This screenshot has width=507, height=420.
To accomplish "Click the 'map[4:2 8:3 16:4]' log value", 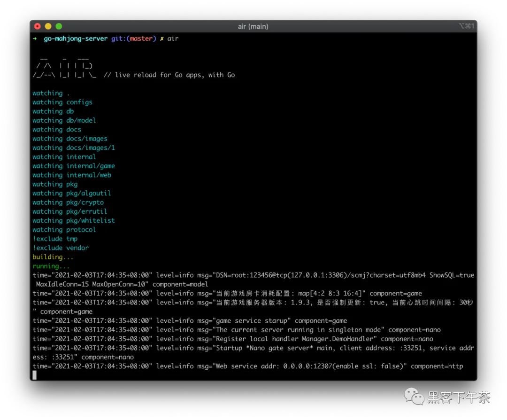I will [330, 294].
